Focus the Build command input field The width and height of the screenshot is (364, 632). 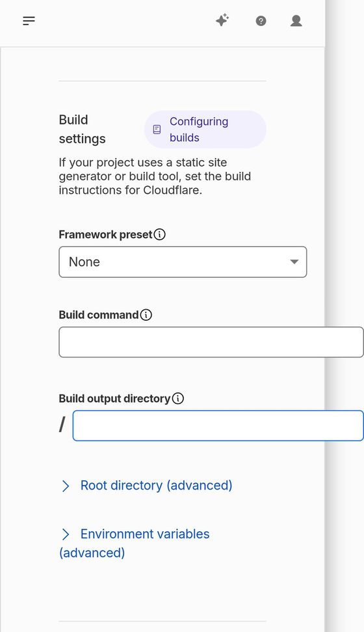point(211,342)
